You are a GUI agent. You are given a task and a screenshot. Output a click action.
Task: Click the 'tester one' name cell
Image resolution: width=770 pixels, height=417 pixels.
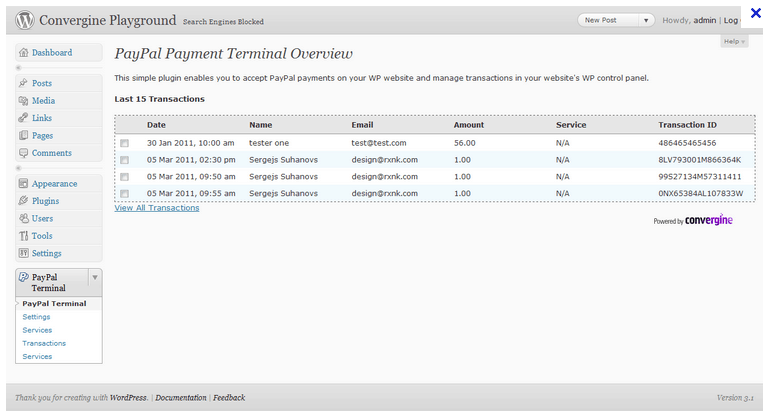pos(269,143)
